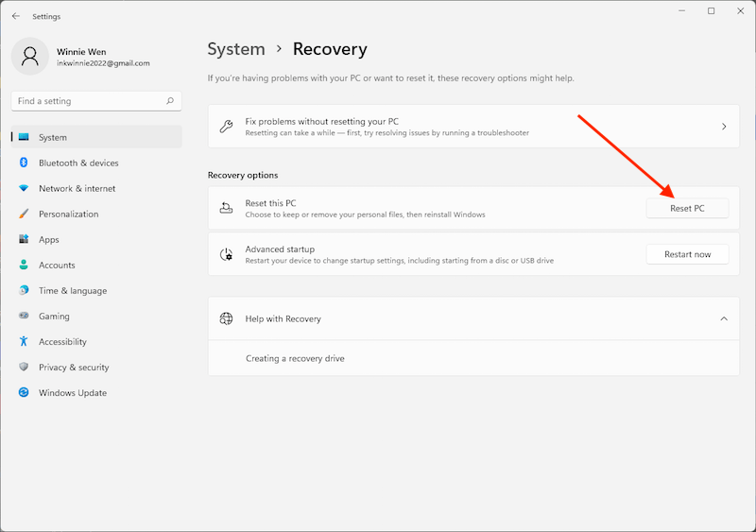Click the Accessibility person icon
Screen dimensions: 756x532
(x=24, y=342)
